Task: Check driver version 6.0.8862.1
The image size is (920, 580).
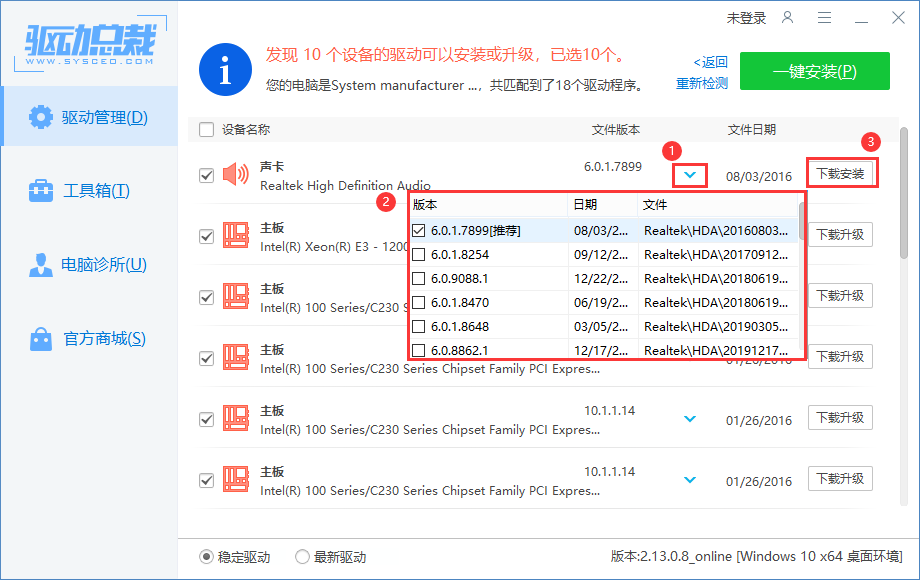Action: tap(418, 351)
